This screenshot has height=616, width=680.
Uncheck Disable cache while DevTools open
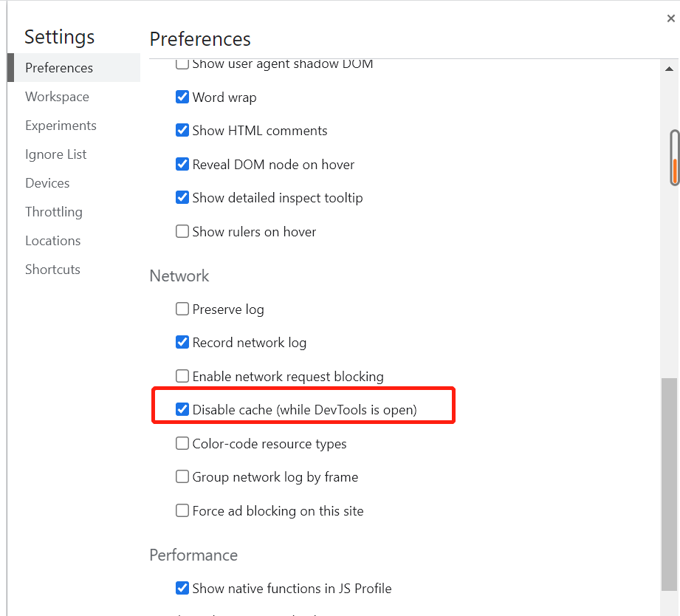[x=182, y=410]
